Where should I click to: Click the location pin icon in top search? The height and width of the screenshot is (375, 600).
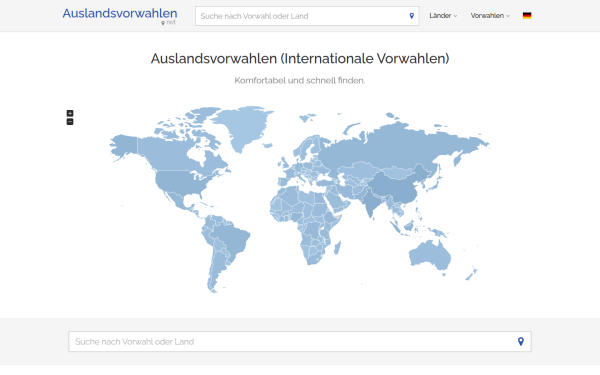[412, 16]
